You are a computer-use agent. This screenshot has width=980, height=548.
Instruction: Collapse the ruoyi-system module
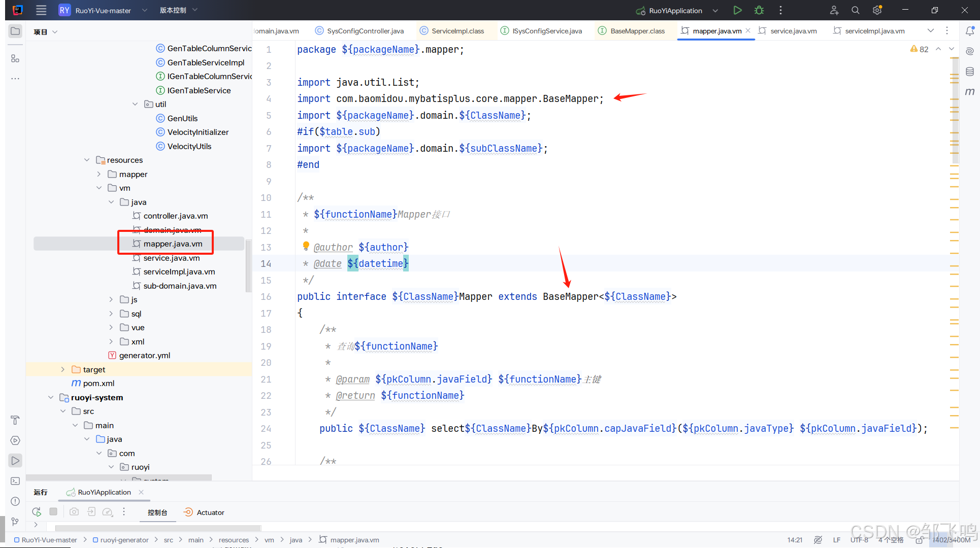pyautogui.click(x=51, y=397)
